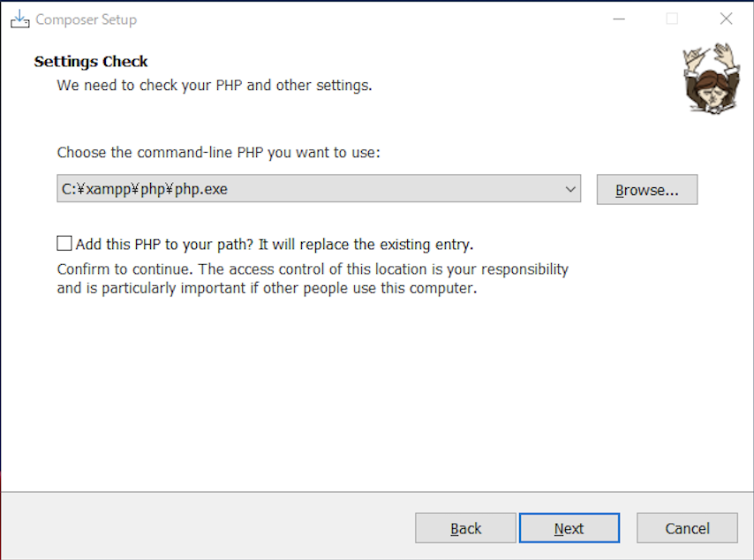The width and height of the screenshot is (754, 560).
Task: Click the grey footer panel left of Back
Action: click(x=207, y=526)
